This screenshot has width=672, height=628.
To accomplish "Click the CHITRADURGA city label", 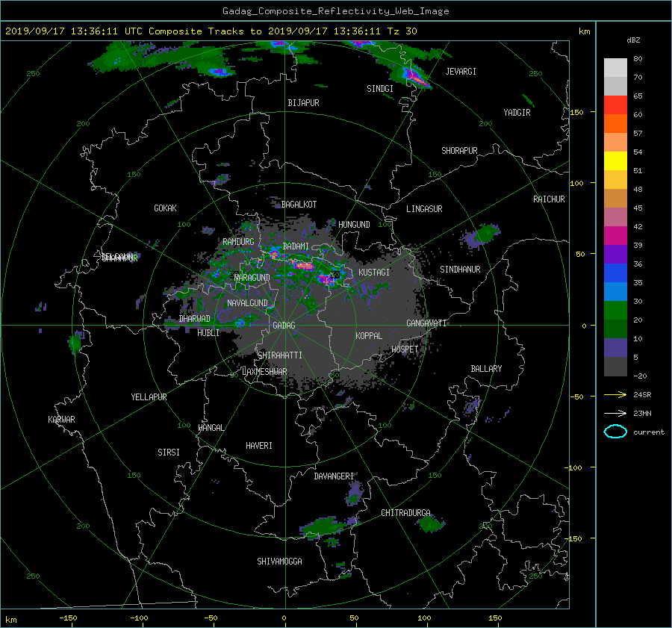I will 405,513.
